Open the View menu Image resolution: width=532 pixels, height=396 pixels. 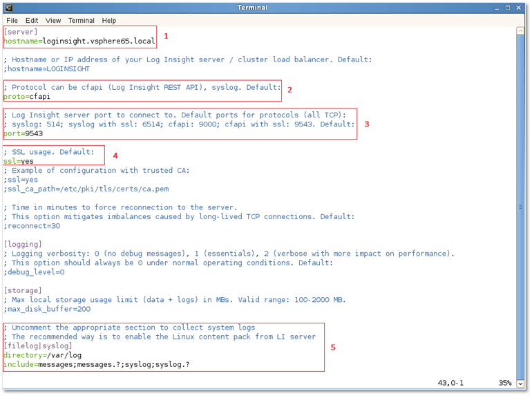pyautogui.click(x=53, y=20)
